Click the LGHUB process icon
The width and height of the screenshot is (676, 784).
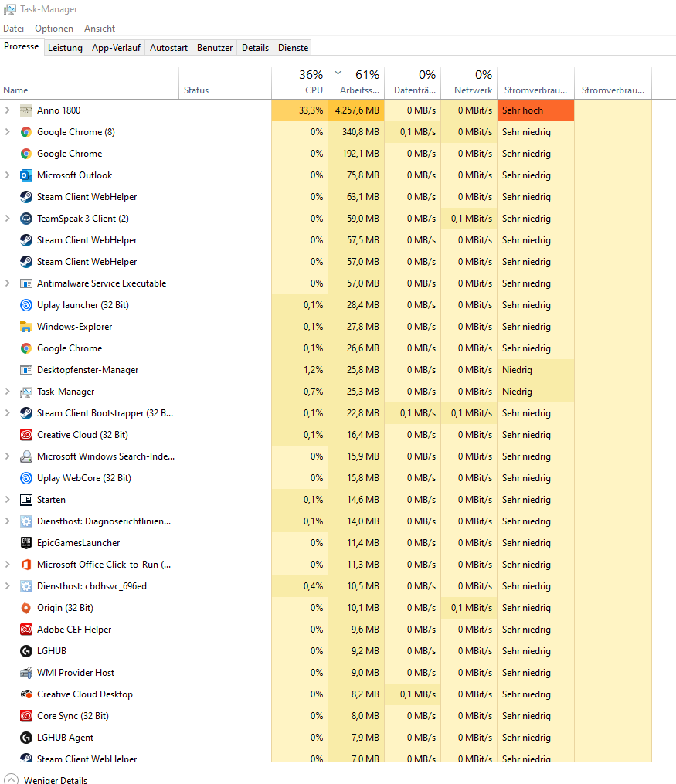[26, 651]
